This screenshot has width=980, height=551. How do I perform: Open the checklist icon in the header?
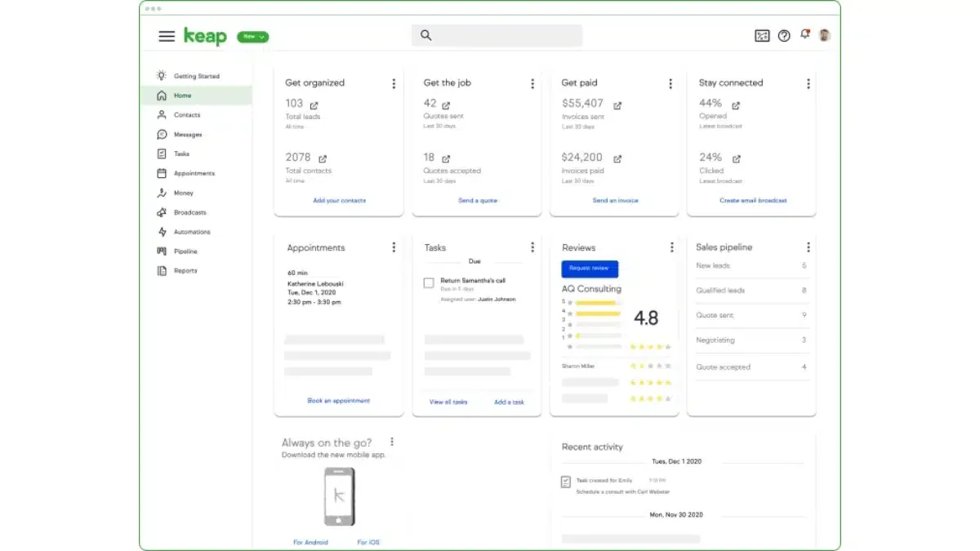point(762,36)
